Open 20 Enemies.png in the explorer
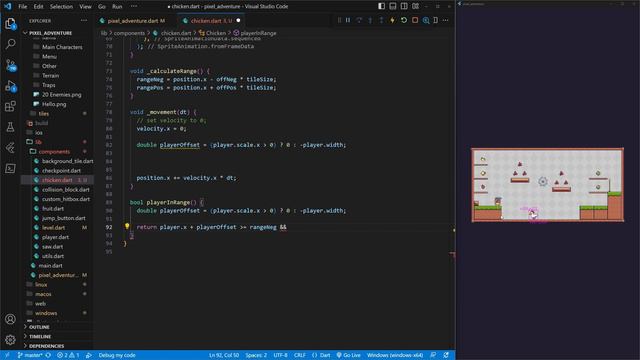This screenshot has width=640, height=360. (x=61, y=95)
